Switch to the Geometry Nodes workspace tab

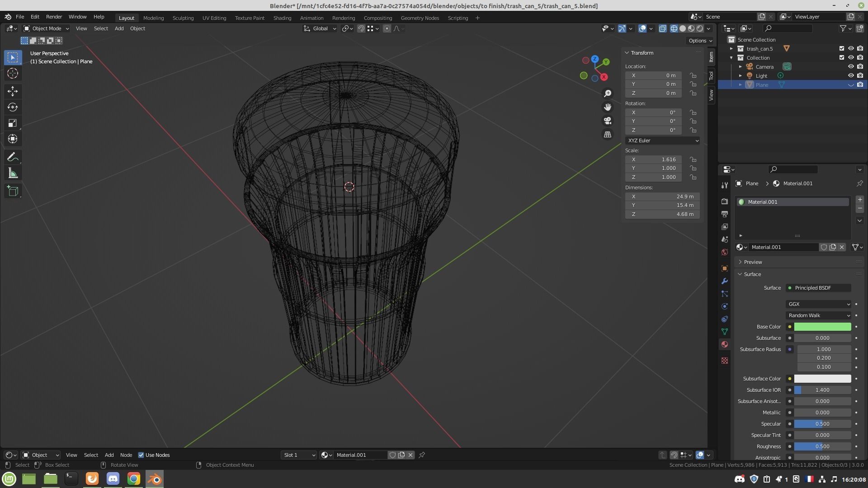[420, 18]
